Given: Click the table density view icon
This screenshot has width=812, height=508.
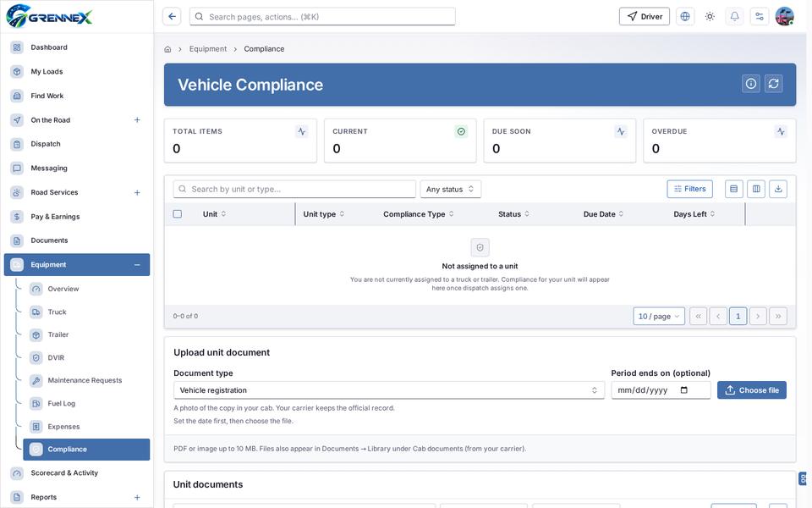Looking at the screenshot, I should (734, 189).
